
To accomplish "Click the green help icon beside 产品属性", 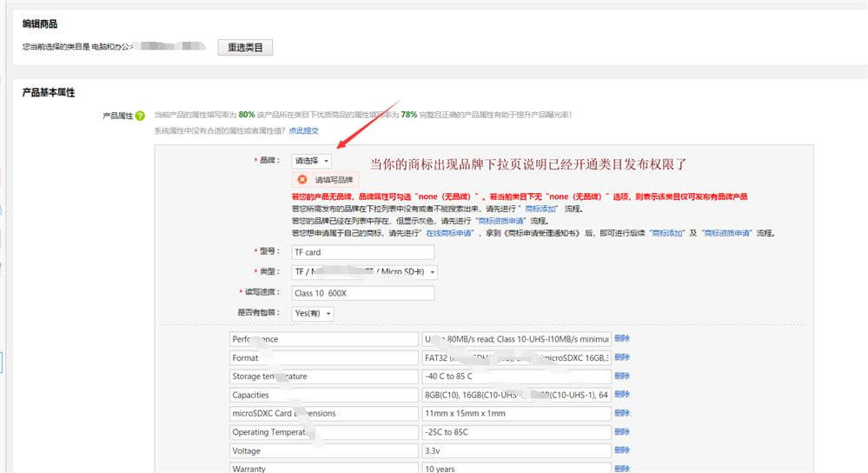I will [x=140, y=116].
